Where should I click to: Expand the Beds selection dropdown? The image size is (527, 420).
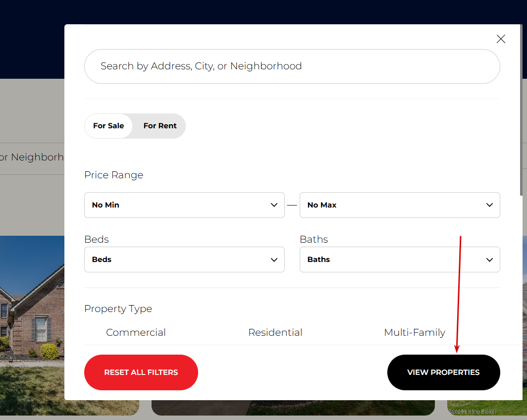tap(184, 260)
